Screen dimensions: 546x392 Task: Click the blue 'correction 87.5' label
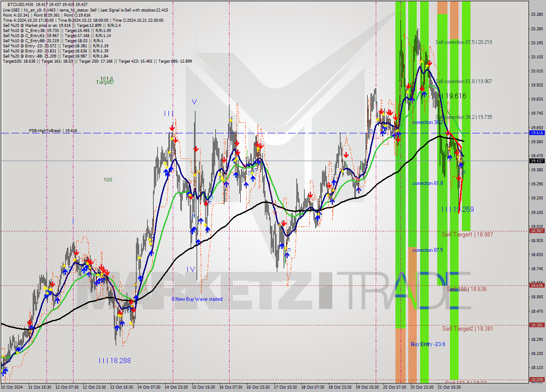[427, 250]
